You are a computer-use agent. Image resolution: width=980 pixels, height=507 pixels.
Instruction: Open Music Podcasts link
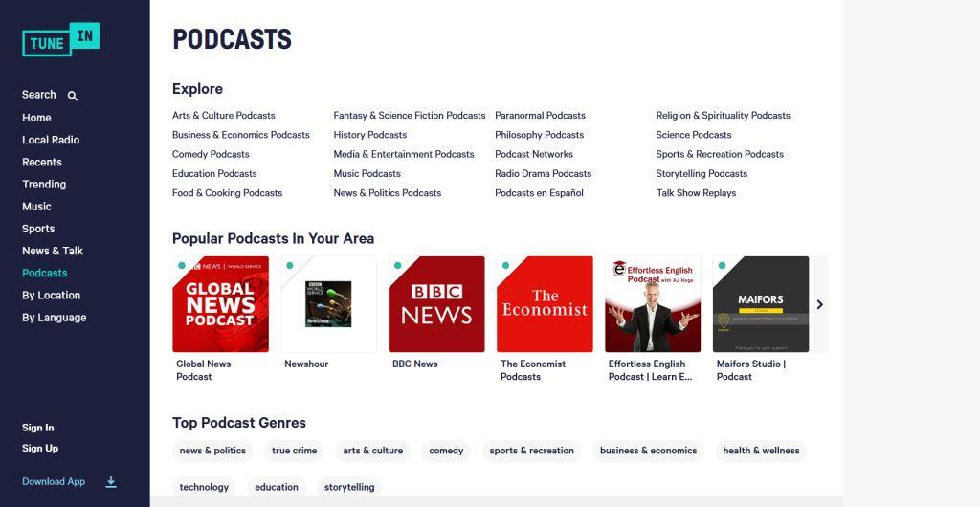click(x=367, y=173)
